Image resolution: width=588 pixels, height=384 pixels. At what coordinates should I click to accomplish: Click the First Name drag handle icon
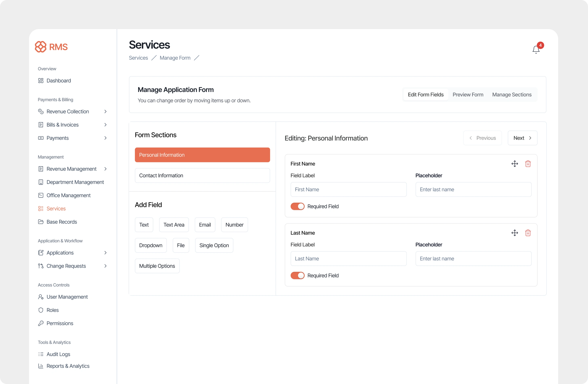tap(515, 164)
